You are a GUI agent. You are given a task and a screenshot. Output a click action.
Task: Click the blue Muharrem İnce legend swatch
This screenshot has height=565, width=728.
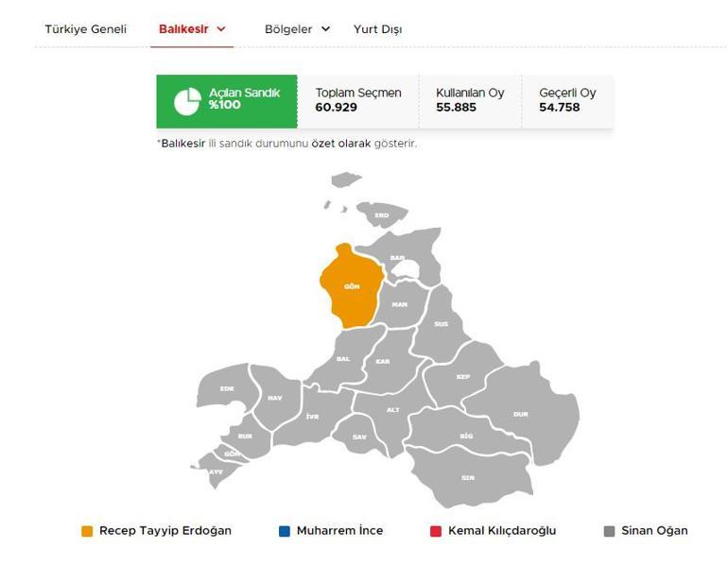pos(285,531)
